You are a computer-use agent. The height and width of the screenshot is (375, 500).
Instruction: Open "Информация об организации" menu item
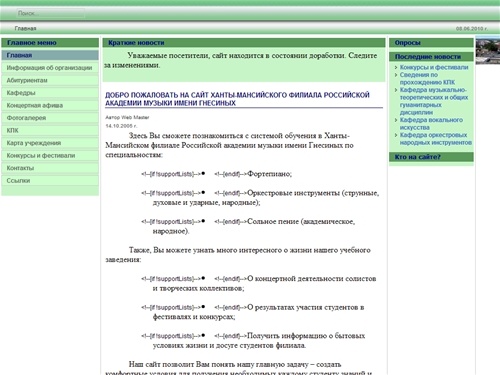tap(50, 68)
